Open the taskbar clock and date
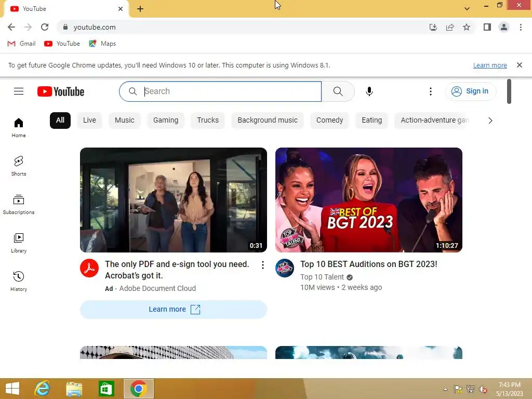Screen dimensions: 532x399 [510, 389]
